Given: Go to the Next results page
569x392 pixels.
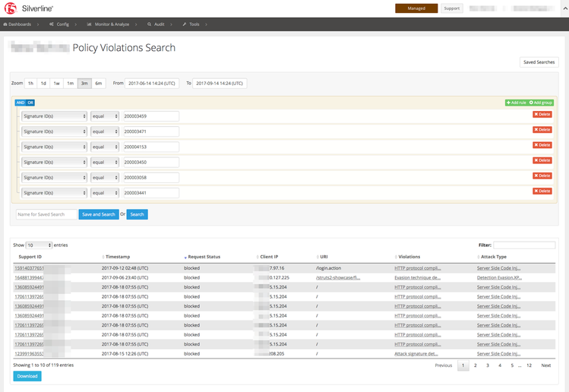Looking at the screenshot, I should tap(545, 365).
